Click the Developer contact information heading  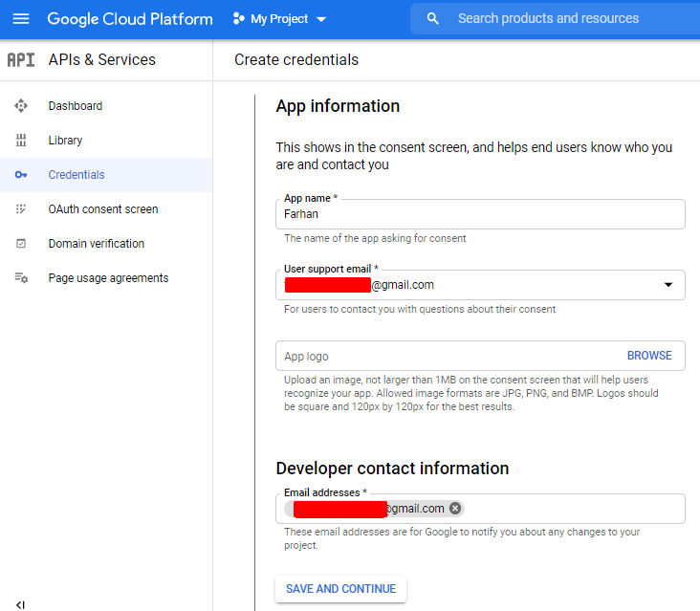click(392, 469)
